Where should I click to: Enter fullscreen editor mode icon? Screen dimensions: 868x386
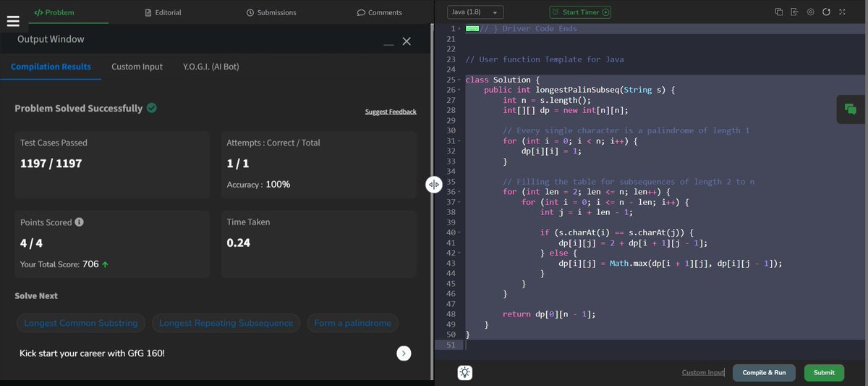(842, 12)
